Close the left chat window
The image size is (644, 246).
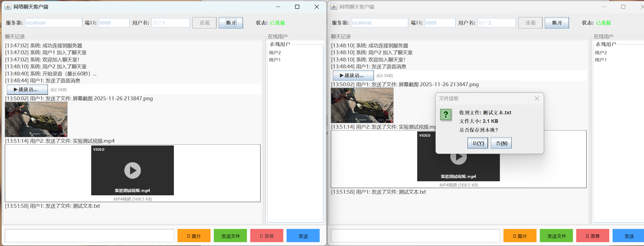point(317,7)
